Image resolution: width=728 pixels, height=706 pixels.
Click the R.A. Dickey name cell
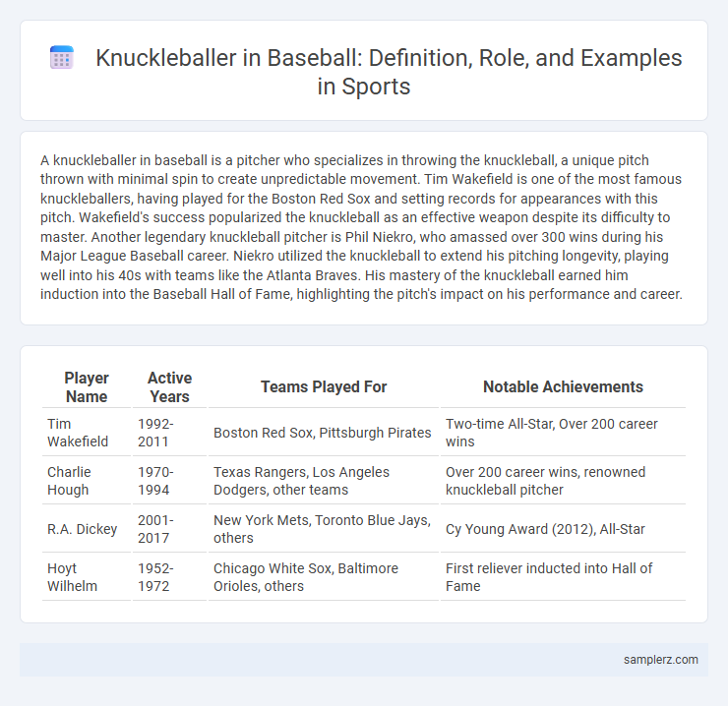87,529
